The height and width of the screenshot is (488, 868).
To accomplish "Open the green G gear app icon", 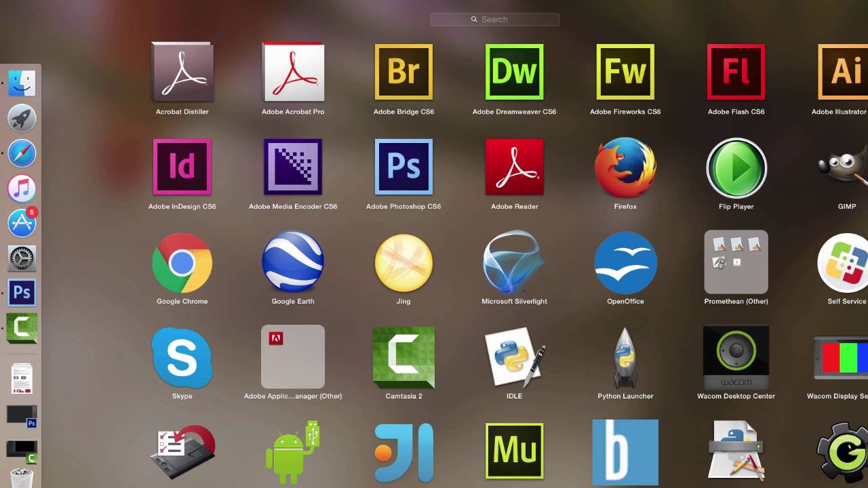I will point(843,453).
